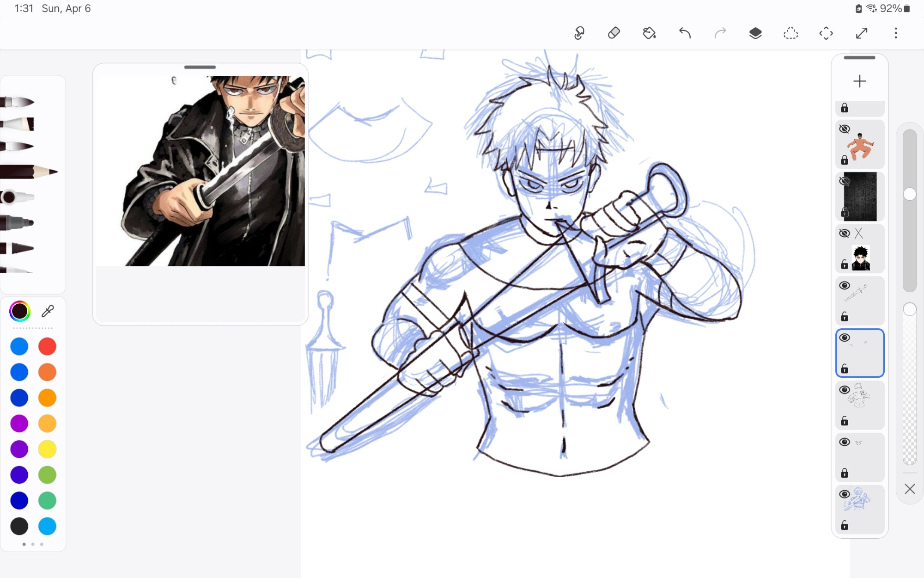The width and height of the screenshot is (924, 578).
Task: Choose the flat white-tipped brush
Action: click(18, 124)
